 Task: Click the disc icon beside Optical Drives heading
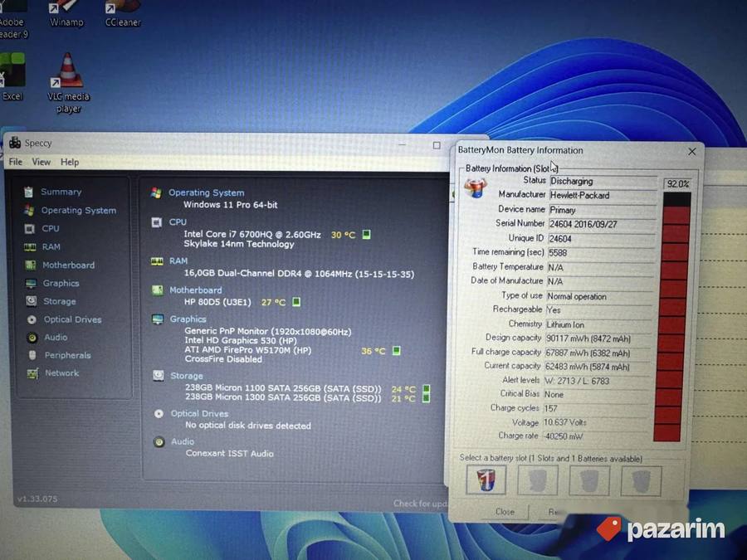159,414
